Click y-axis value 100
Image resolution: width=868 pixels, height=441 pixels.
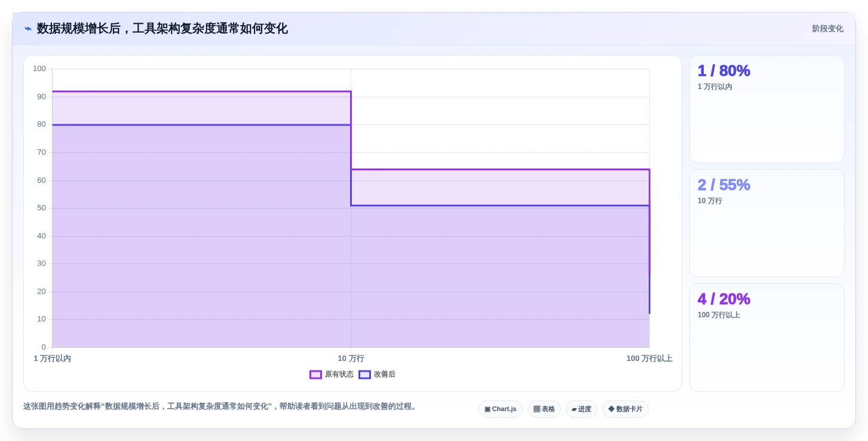point(39,69)
